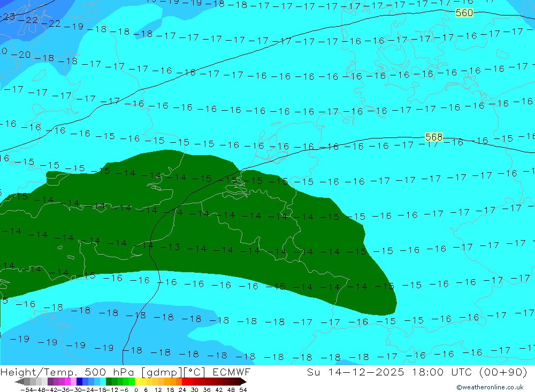Click the (00+90) forecast hour text
The width and height of the screenshot is (535, 392).
coord(503,372)
